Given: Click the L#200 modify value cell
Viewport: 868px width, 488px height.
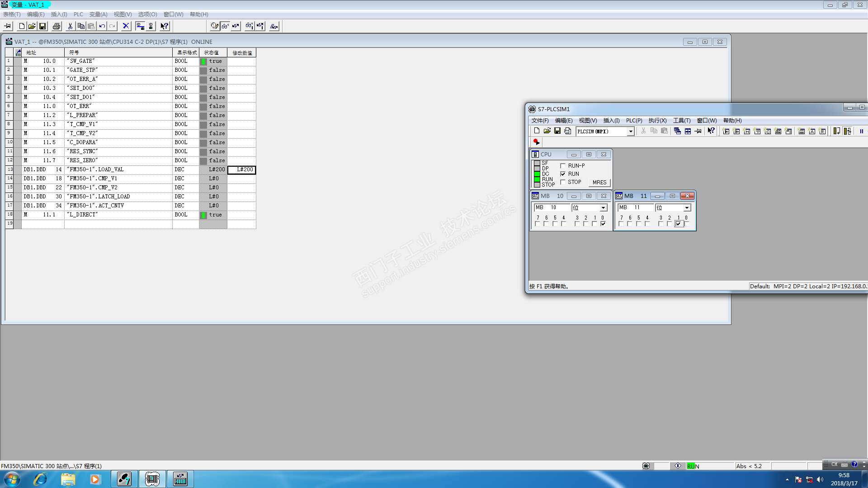Looking at the screenshot, I should (x=242, y=169).
